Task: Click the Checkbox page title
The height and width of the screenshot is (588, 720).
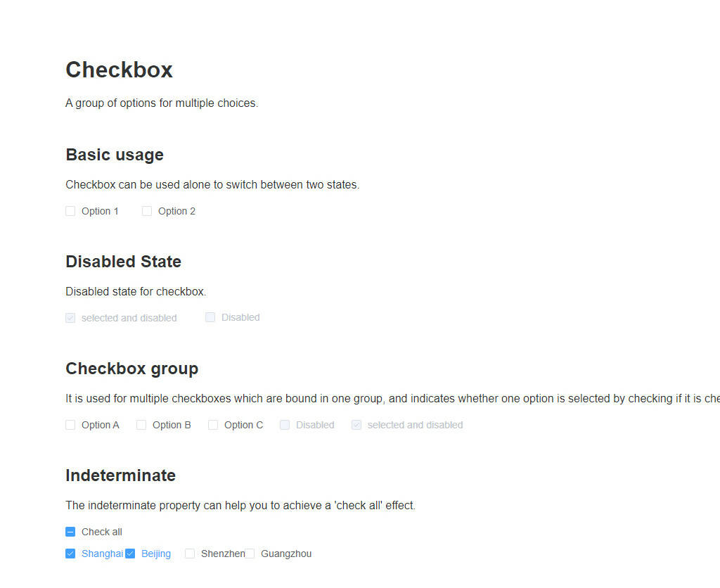Action: coord(119,70)
